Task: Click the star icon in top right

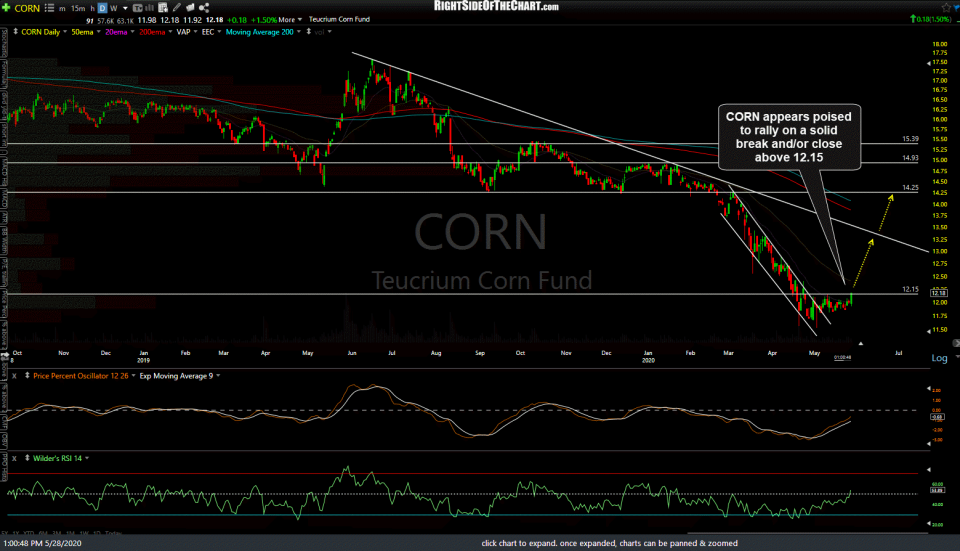Action: click(x=947, y=7)
